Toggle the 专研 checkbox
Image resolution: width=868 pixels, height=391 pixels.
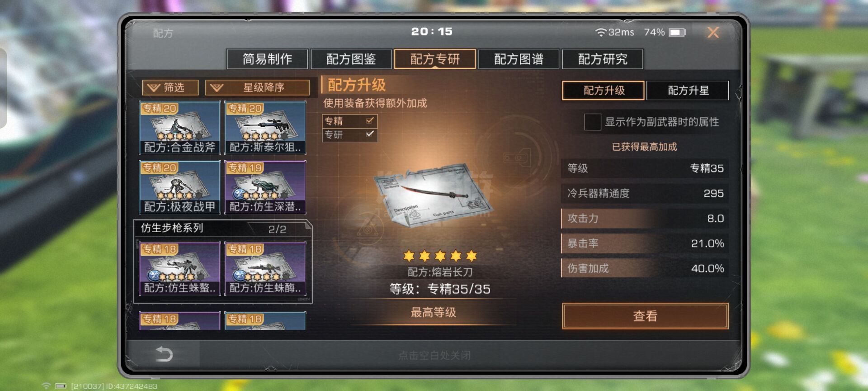pyautogui.click(x=370, y=134)
